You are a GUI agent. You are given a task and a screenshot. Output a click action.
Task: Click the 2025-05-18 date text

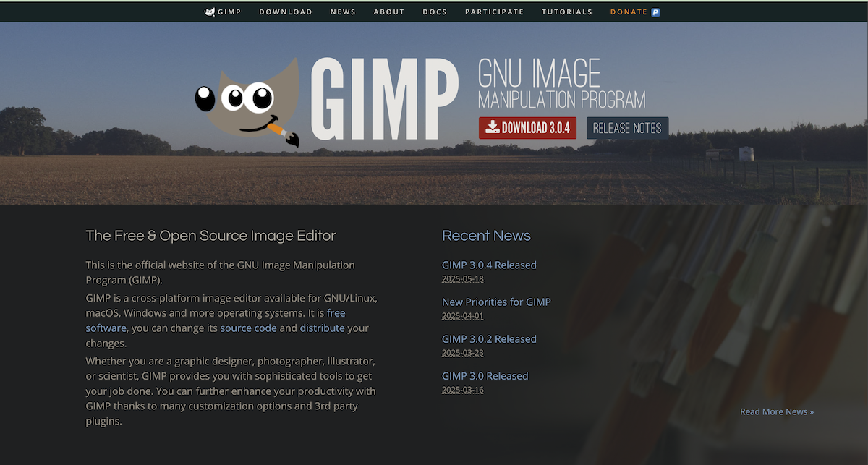coord(463,279)
